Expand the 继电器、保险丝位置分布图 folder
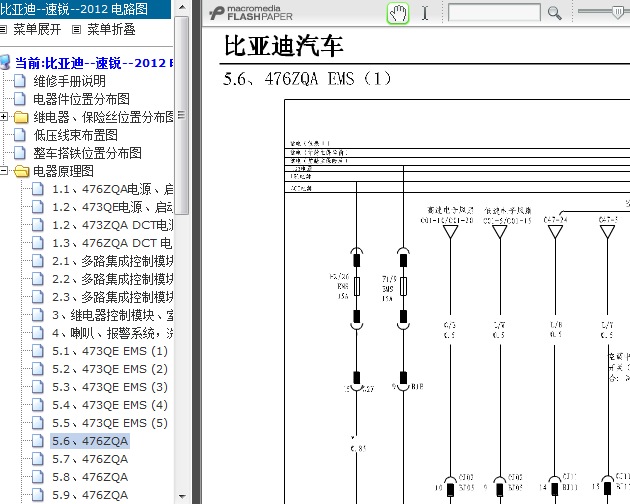Image resolution: width=630 pixels, height=504 pixels. pos(4,117)
